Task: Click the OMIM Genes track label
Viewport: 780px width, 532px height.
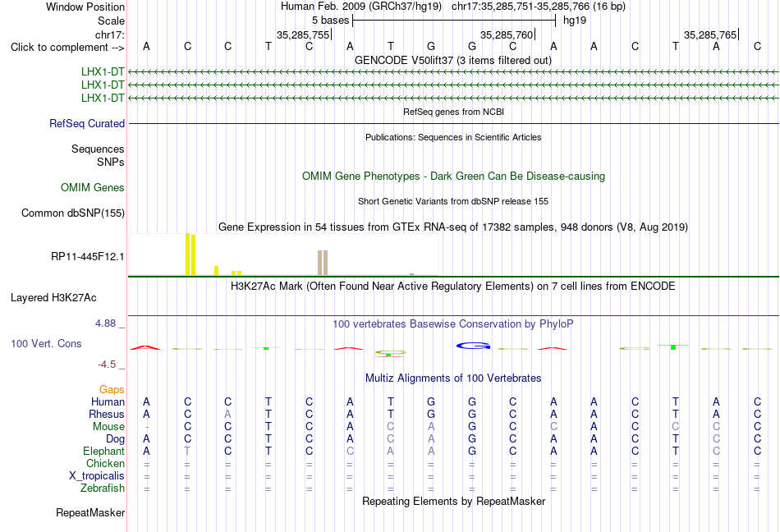Action: pos(92,187)
